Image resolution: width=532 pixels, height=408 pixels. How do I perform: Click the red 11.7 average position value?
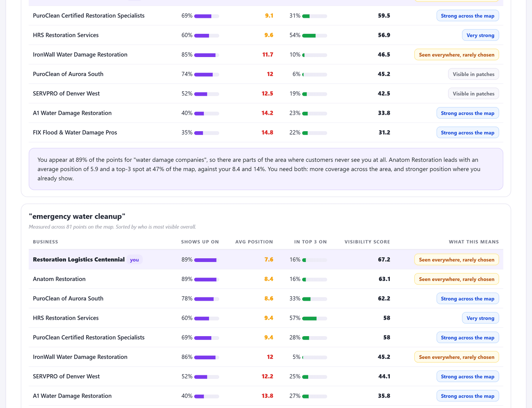click(x=268, y=55)
